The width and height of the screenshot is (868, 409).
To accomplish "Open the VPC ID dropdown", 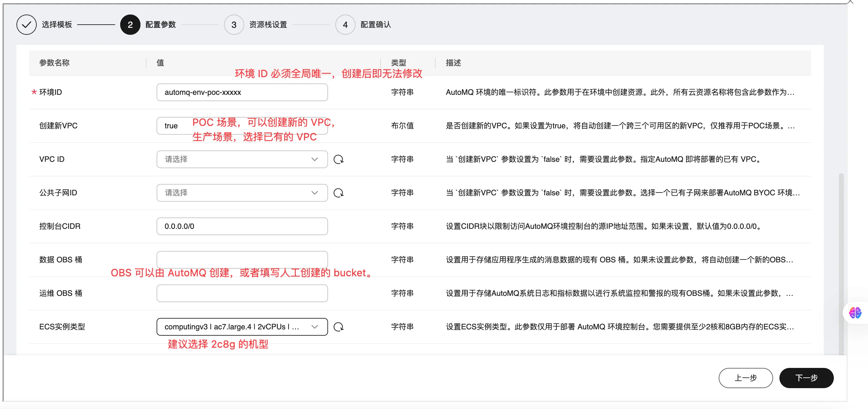I will 242,159.
